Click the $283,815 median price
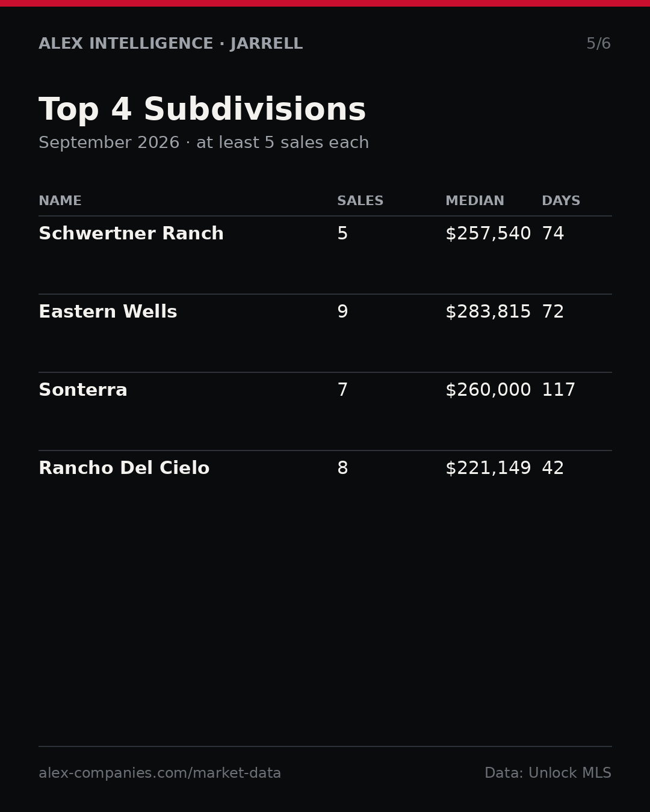The image size is (650, 812). (x=488, y=312)
